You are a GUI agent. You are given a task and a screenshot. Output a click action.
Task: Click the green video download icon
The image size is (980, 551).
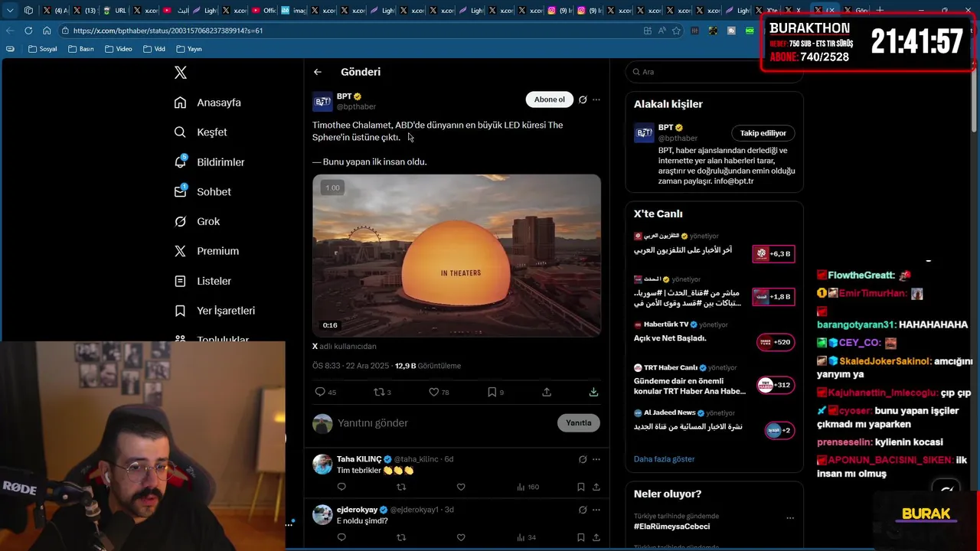(x=593, y=392)
